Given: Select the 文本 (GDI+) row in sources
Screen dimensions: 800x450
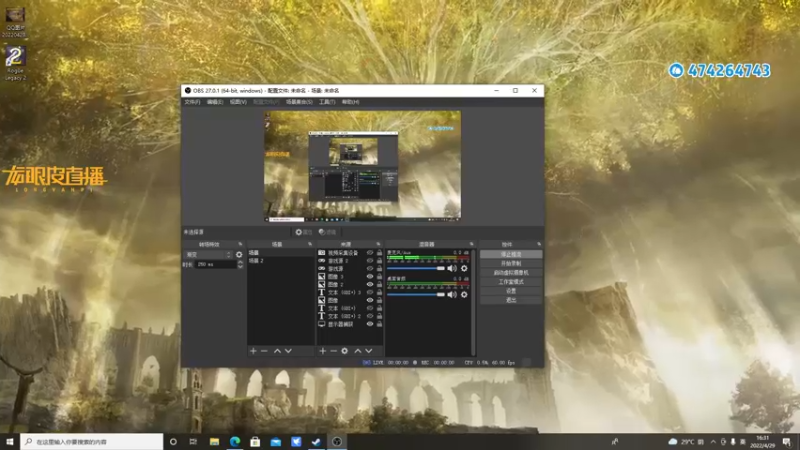Looking at the screenshot, I should point(349,308).
